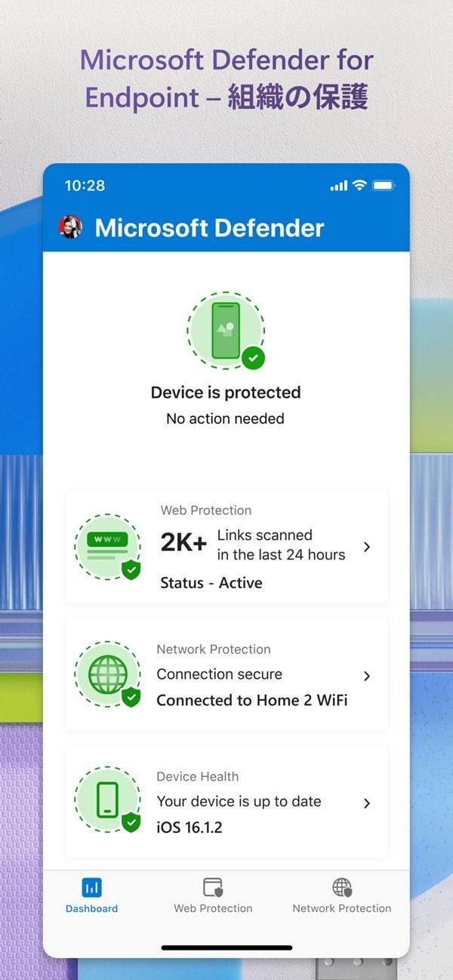Viewport: 453px width, 980px height.
Task: Tap the WiFi status bar icon
Action: (x=359, y=186)
